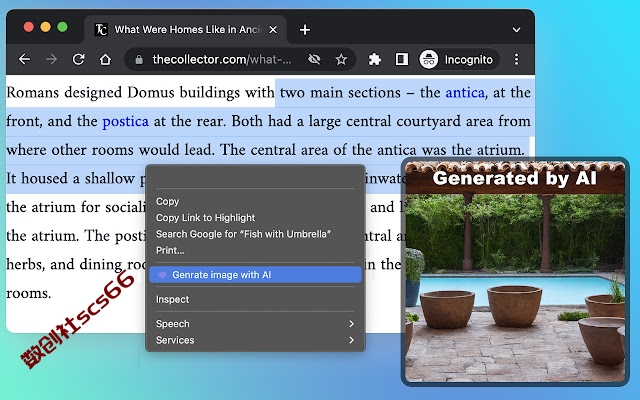The height and width of the screenshot is (400, 640).
Task: Click the forward navigation arrow
Action: [x=51, y=60]
